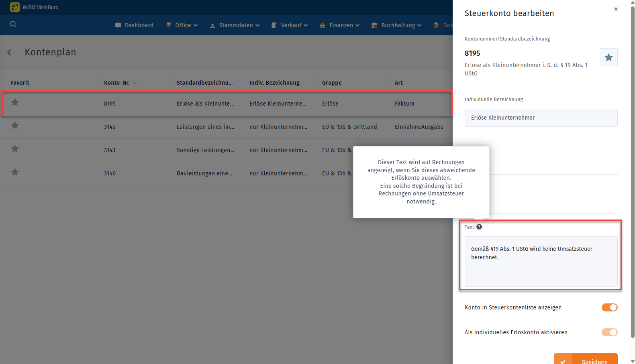This screenshot has height=364, width=635.
Task: Click into the Text textarea with §19 note
Action: 541,262
